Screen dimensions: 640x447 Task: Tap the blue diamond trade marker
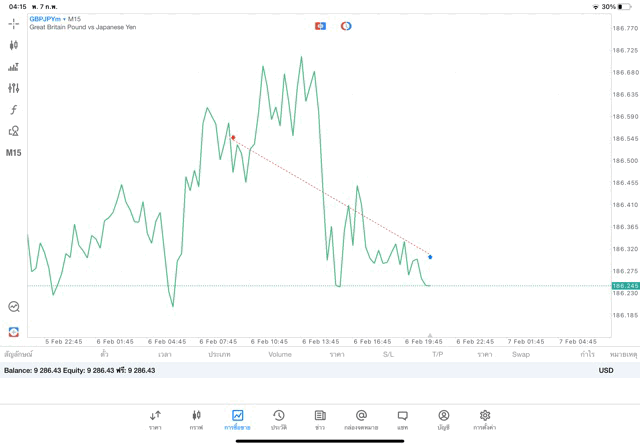coord(430,257)
